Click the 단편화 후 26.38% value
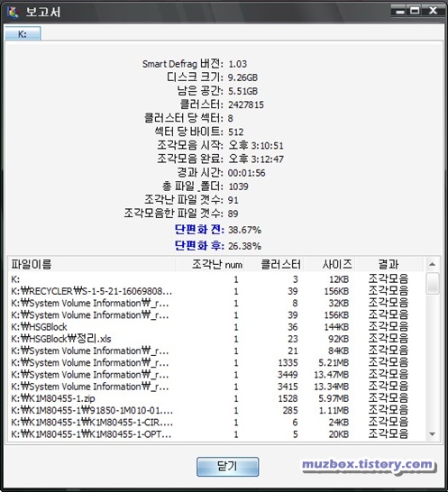Screen dimensions: 448x492 (x=244, y=246)
